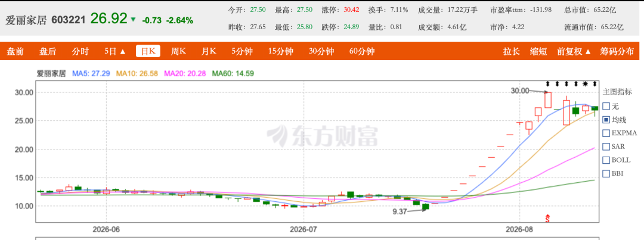Click the rightmost diamond marker above the chart
644x240 pixels.
point(595,84)
